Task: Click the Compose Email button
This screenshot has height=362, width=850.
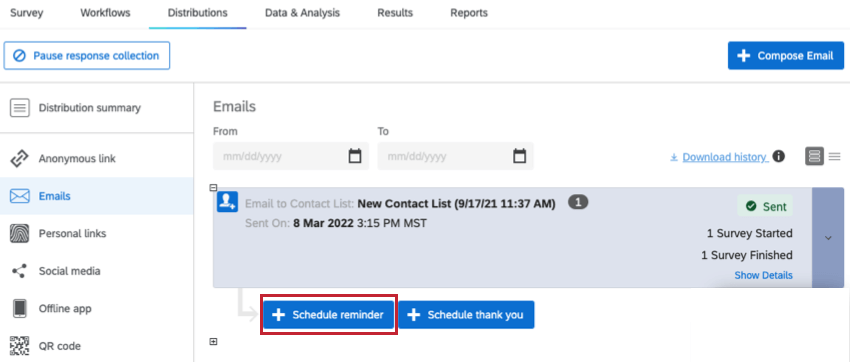Action: pos(786,55)
